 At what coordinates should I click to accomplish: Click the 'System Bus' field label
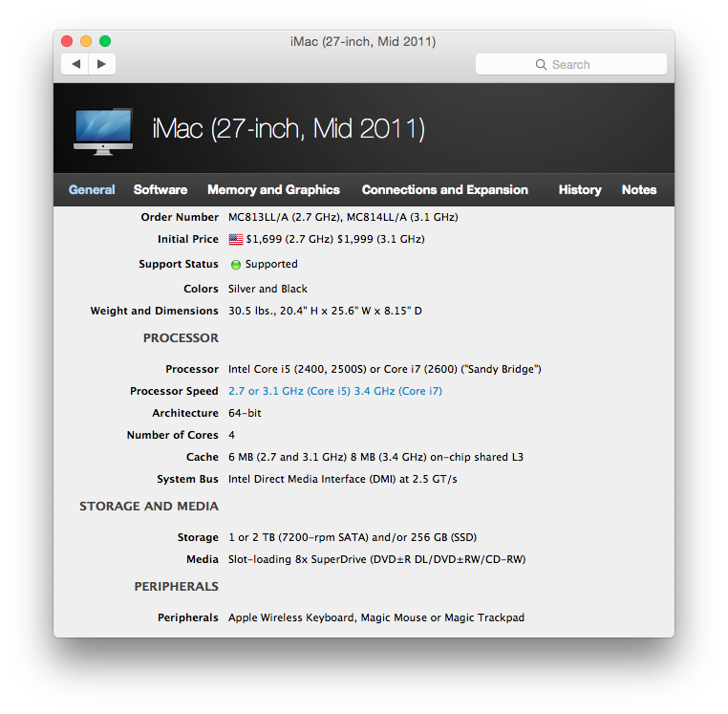point(187,479)
